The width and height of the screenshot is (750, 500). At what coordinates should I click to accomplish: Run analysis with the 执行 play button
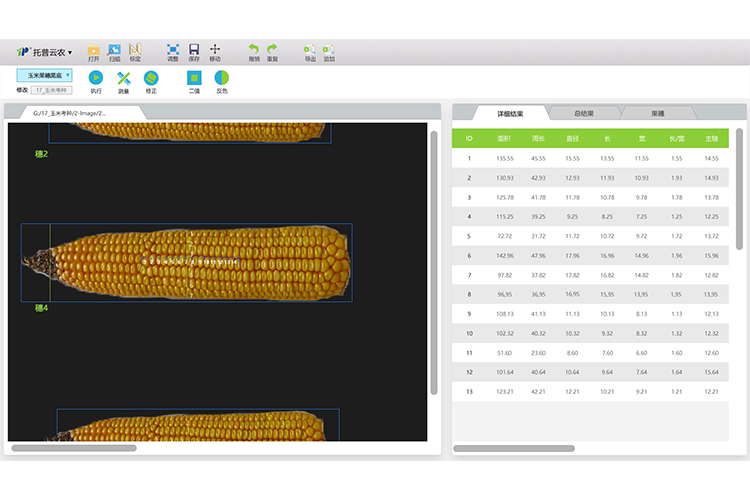coord(96,78)
